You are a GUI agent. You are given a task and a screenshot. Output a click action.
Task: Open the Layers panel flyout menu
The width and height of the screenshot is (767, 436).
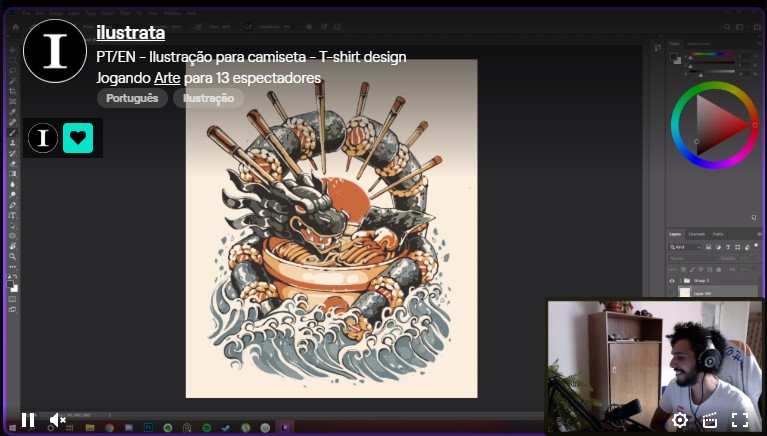click(x=759, y=234)
